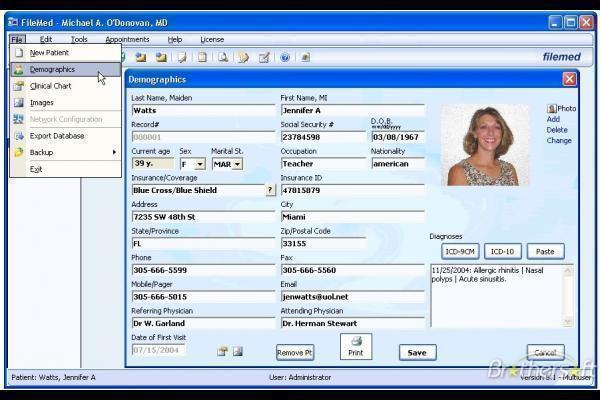Click the ICD-9CM diagnoses button
Viewport: 600px width, 400px height.
[x=460, y=251]
